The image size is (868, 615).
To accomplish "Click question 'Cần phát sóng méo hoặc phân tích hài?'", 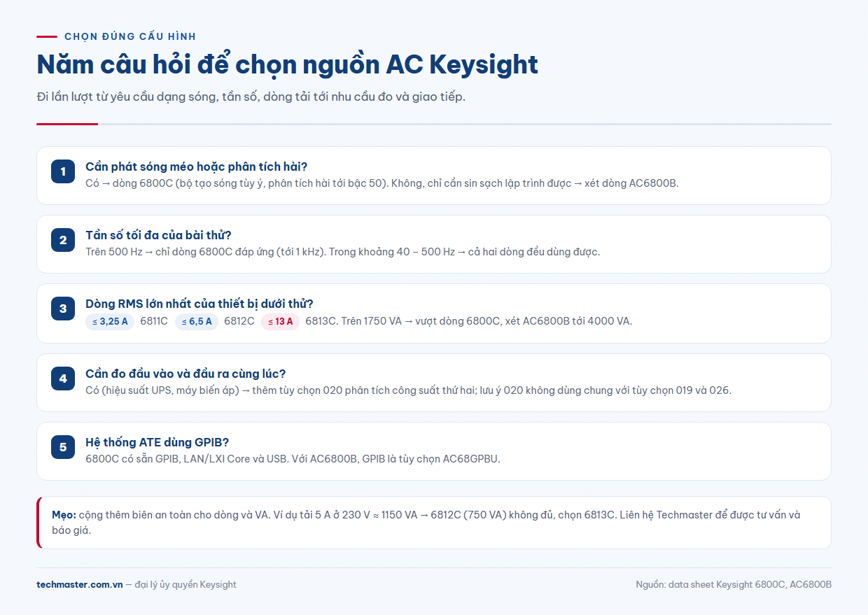I will (196, 167).
